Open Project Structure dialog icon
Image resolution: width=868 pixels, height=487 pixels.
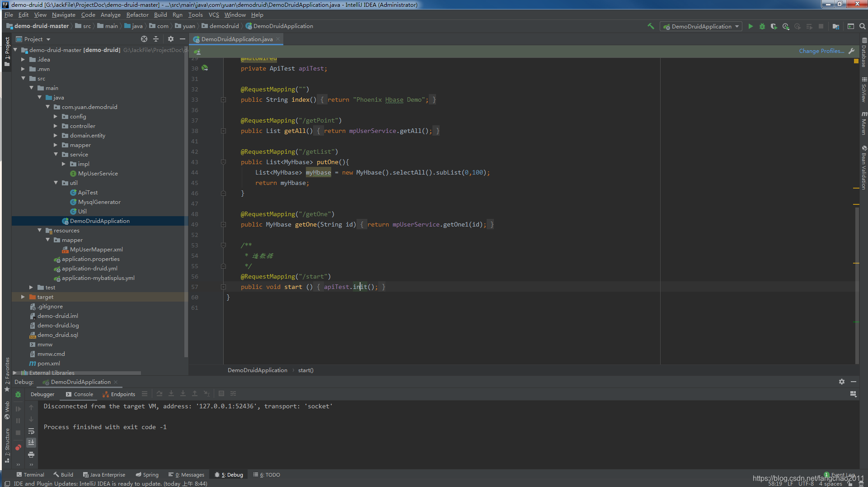[x=836, y=26]
